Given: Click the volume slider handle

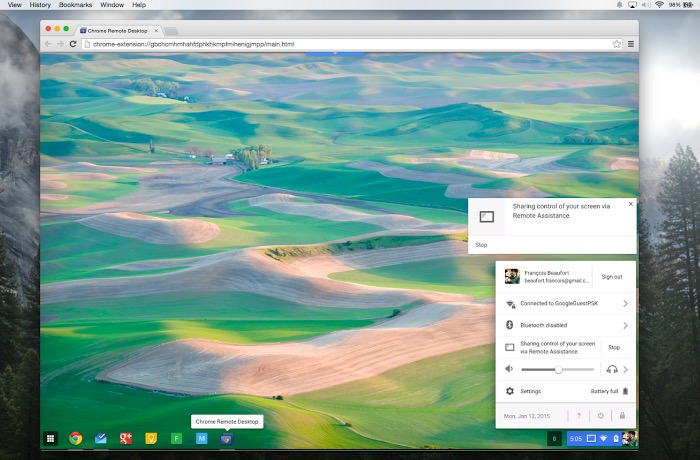Looking at the screenshot, I should (558, 369).
